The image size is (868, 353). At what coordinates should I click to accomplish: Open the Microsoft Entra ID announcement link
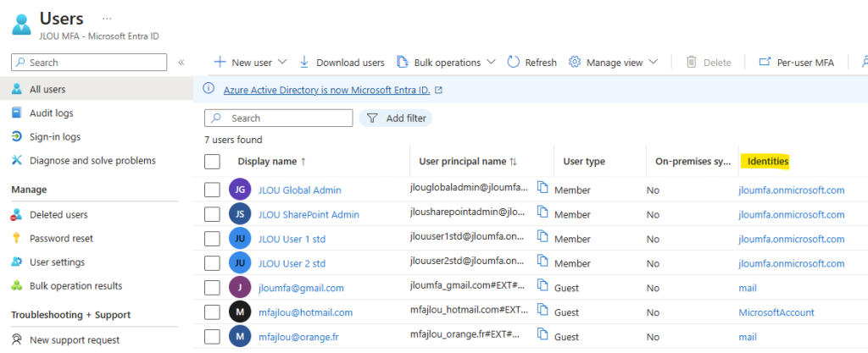pyautogui.click(x=326, y=90)
